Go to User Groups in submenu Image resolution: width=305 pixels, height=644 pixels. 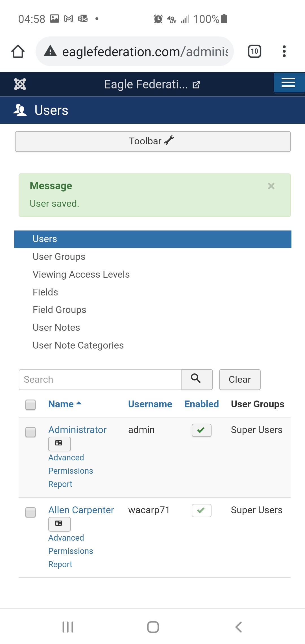(x=59, y=257)
